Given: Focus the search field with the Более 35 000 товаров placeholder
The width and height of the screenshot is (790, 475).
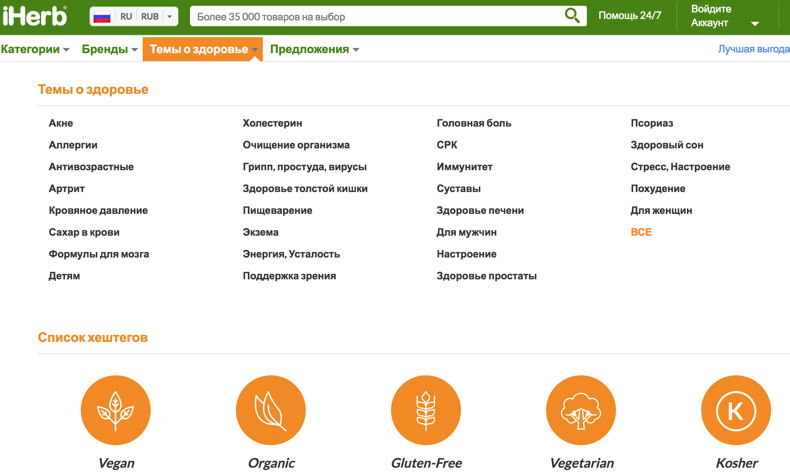Looking at the screenshot, I should (x=375, y=17).
